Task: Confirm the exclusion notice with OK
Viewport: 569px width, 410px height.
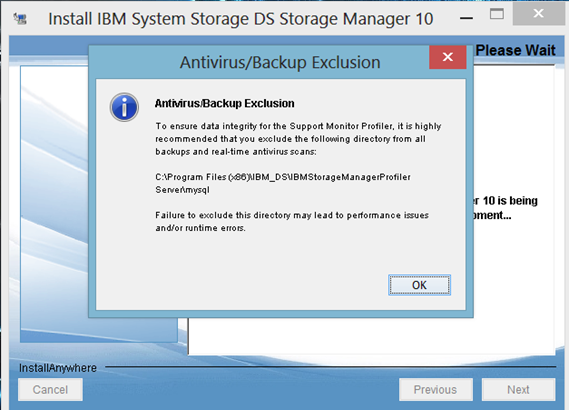Action: [419, 285]
